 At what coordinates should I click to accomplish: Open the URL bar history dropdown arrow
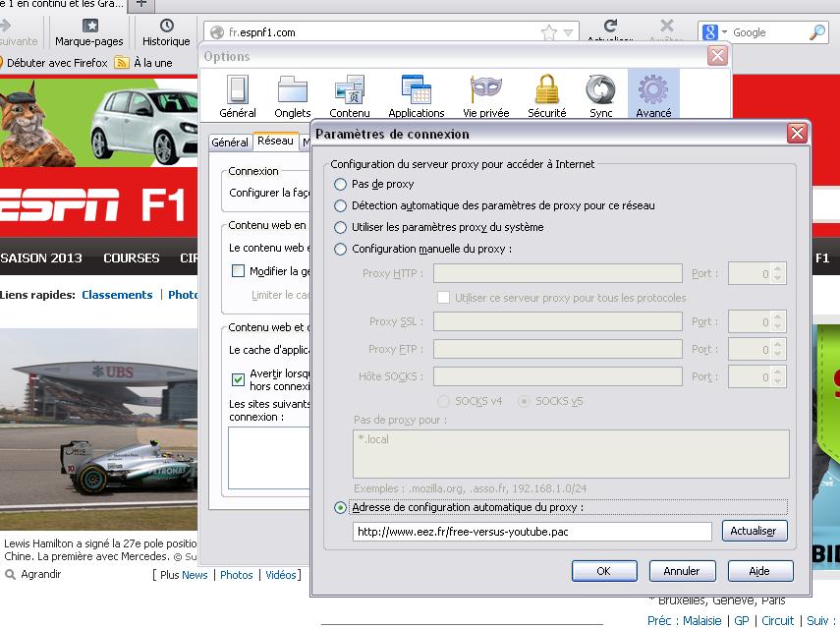click(x=569, y=32)
